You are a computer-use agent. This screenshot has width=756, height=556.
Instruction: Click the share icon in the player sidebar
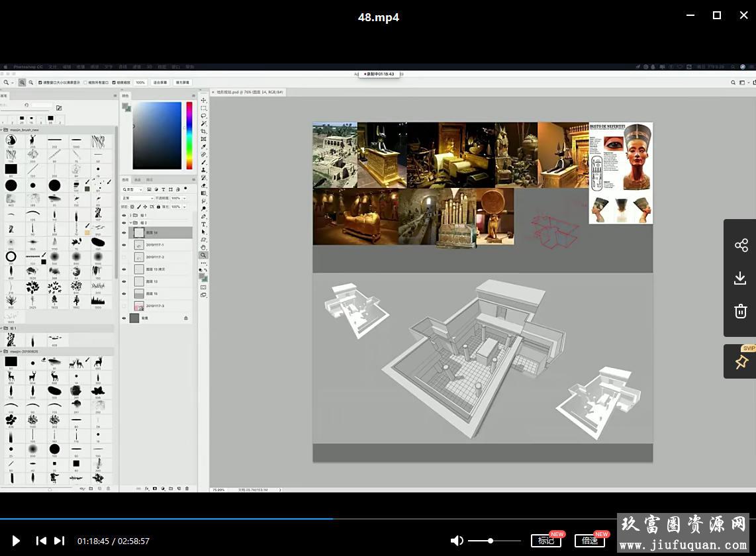[741, 246]
